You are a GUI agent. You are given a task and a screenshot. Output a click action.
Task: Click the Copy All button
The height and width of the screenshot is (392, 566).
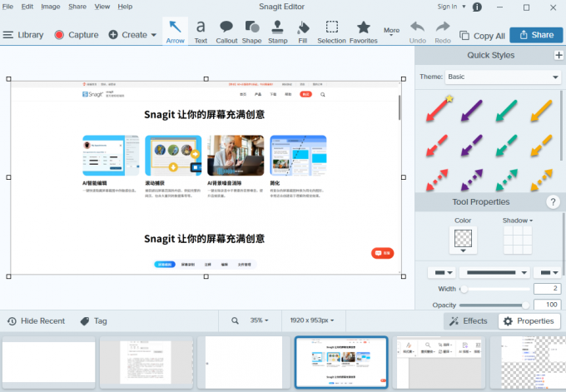(x=482, y=36)
